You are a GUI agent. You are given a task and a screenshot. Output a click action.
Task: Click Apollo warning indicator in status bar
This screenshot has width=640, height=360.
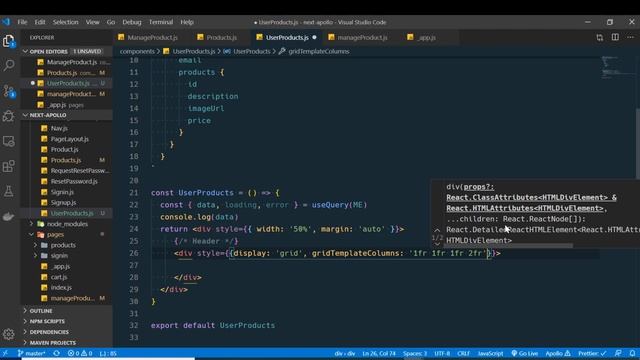558,353
